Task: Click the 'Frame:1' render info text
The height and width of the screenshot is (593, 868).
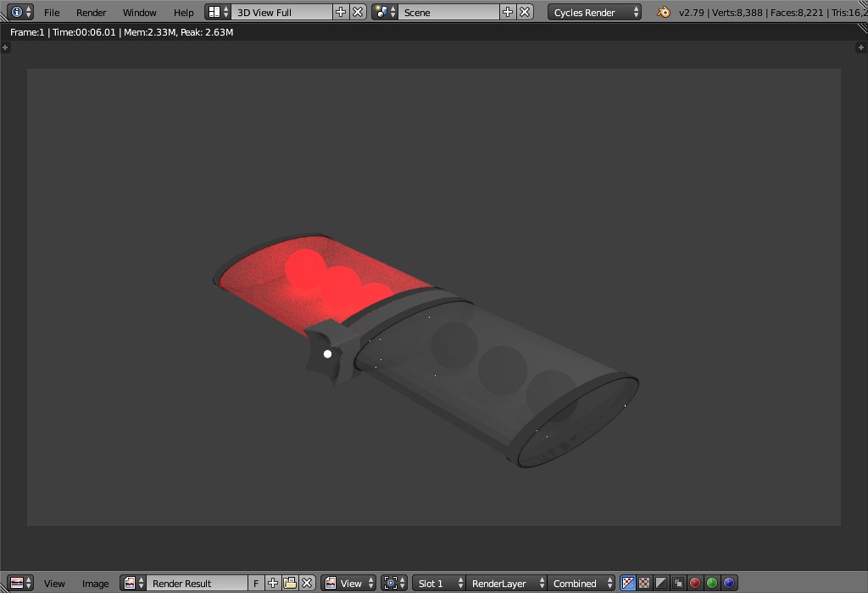Action: [x=27, y=32]
